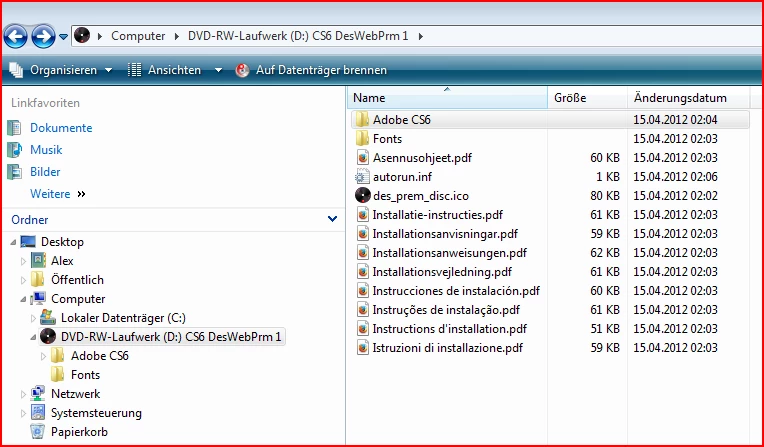Screen dimensions: 764x447
Task: Select Netzwerk in the folder tree
Action: pyautogui.click(x=75, y=394)
